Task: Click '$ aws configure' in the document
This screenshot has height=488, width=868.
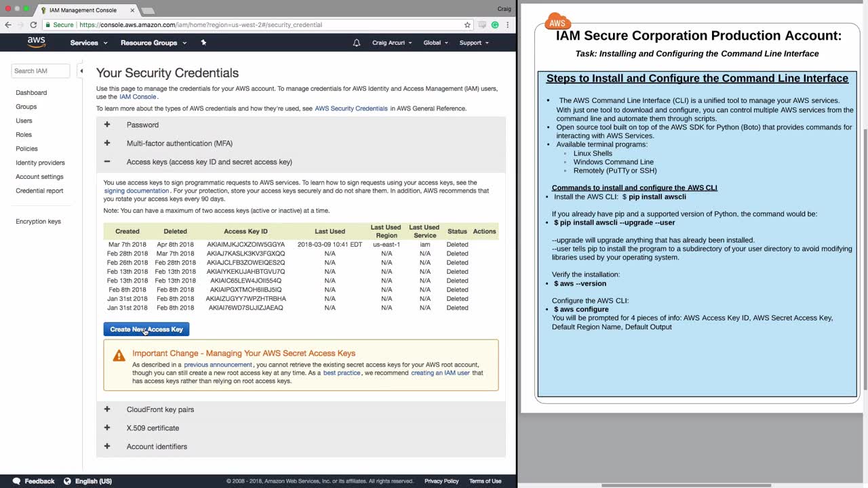Action: [x=581, y=309]
